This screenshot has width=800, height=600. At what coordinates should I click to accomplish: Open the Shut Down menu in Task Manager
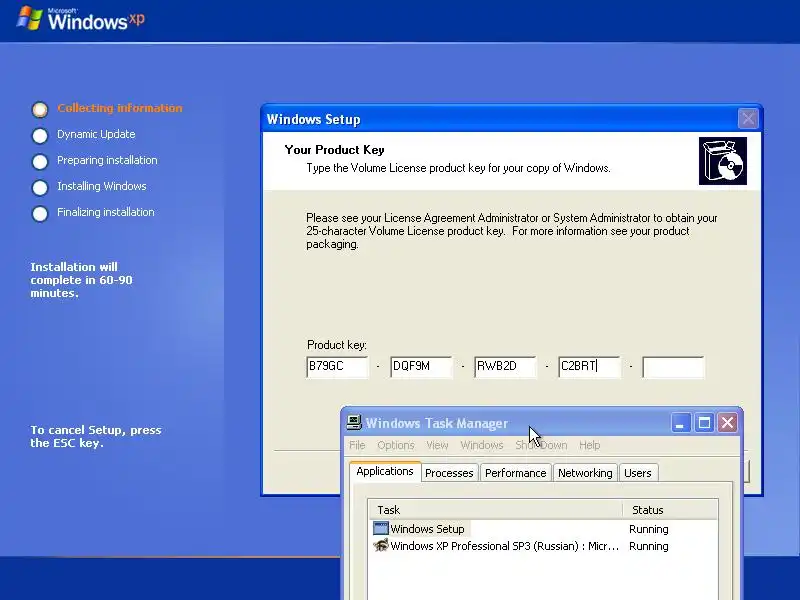click(x=541, y=445)
